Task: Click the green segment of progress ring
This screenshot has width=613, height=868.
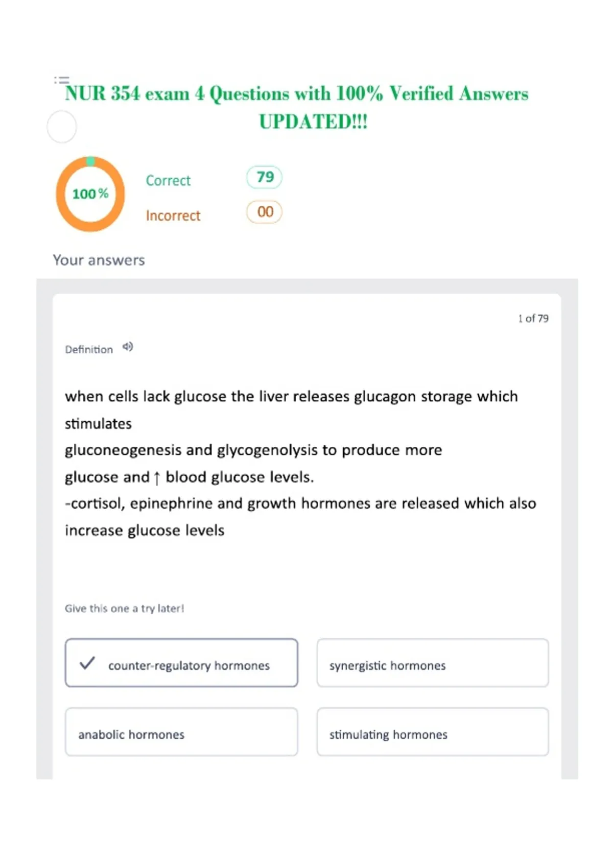Action: coord(90,161)
